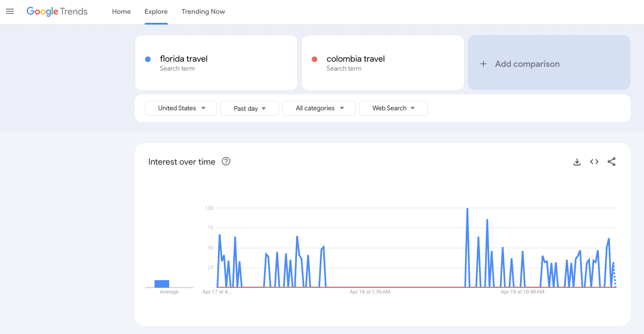Click the blue dot for florida travel

[x=148, y=59]
